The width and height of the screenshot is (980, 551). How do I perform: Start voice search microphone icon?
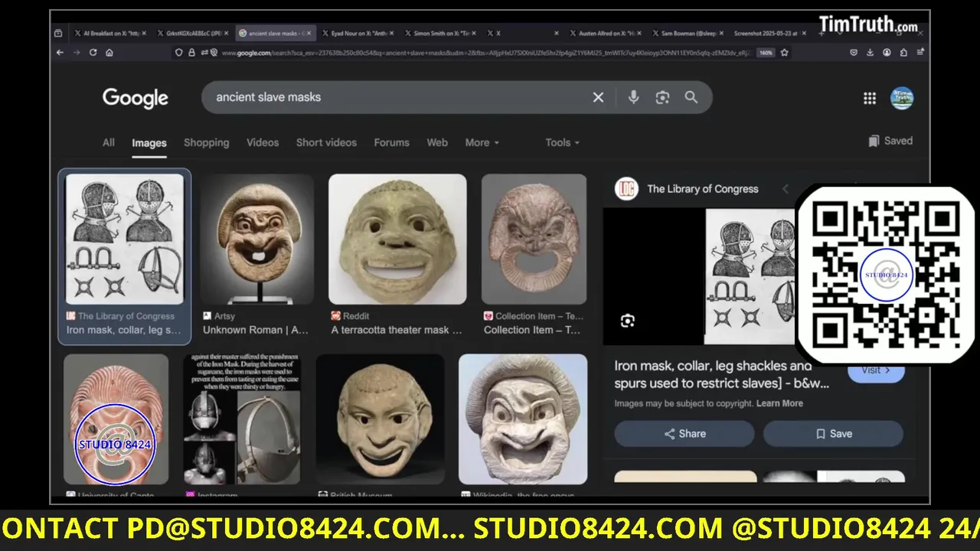tap(633, 97)
